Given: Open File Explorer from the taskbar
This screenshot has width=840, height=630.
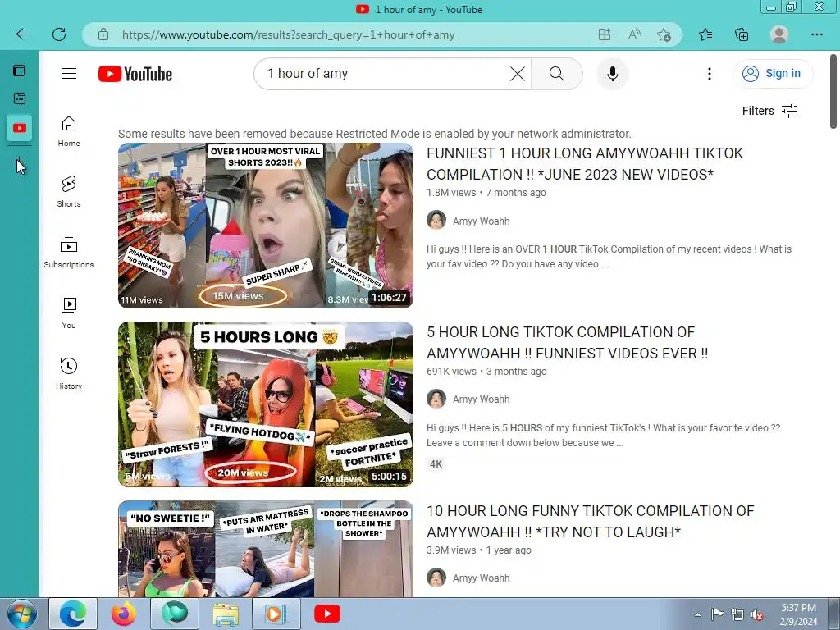Looking at the screenshot, I should [x=226, y=614].
